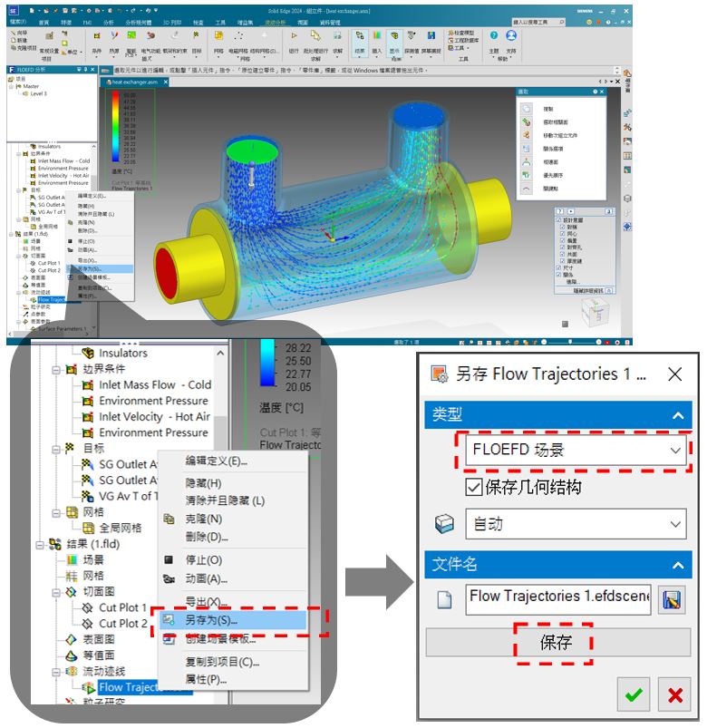Toggle the 保存几何结构 checkbox

(x=473, y=488)
